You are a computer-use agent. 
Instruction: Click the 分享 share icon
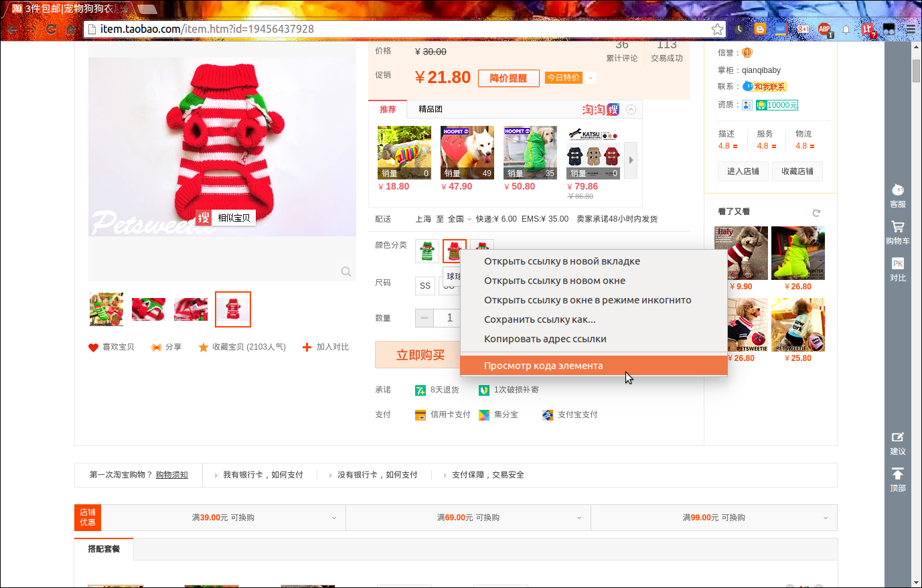click(x=157, y=348)
